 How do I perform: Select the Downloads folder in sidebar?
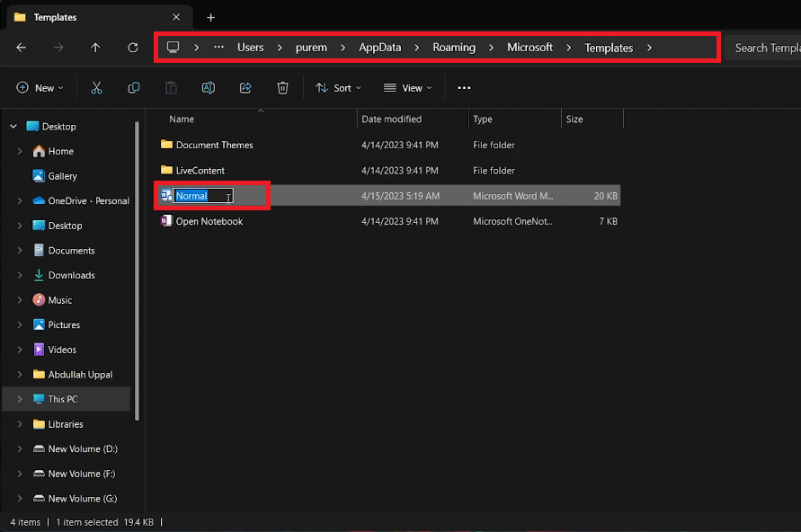pos(71,276)
